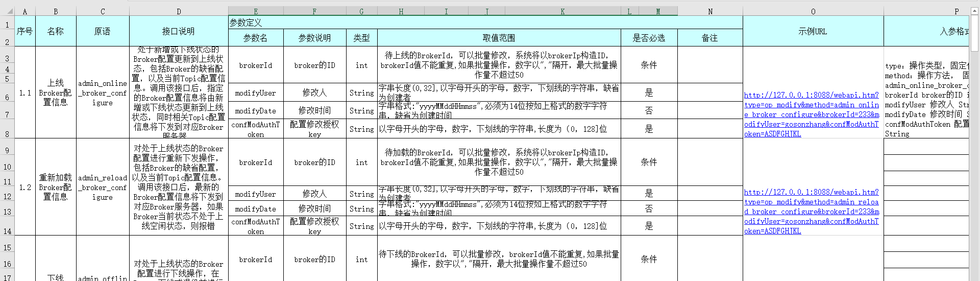Click the Select All corner triangle
The height and width of the screenshot is (281, 980).
(7, 11)
